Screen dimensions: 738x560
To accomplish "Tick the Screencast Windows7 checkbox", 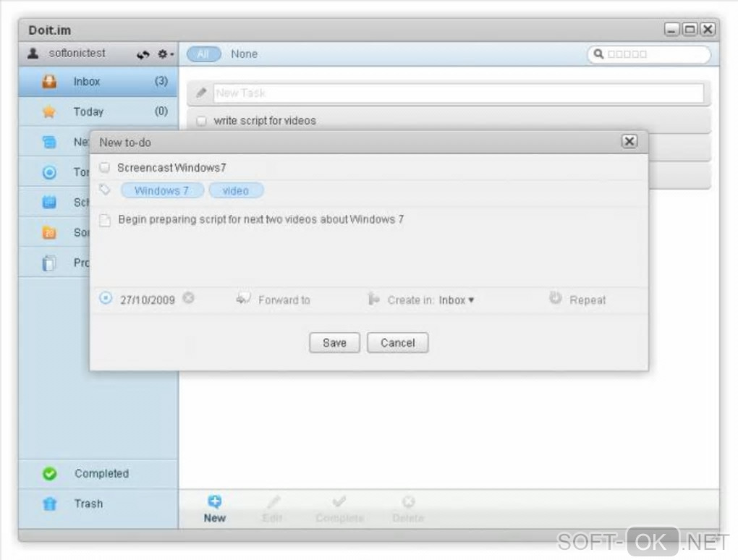I will (105, 168).
